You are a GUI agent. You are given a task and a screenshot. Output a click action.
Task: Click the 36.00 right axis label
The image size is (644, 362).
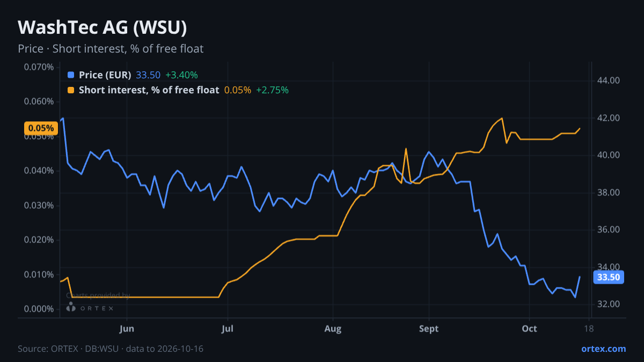pyautogui.click(x=609, y=230)
